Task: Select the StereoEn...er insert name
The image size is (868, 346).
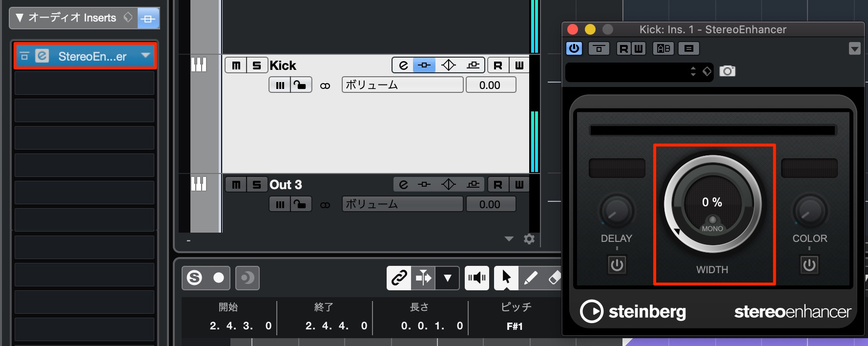Action: (92, 56)
